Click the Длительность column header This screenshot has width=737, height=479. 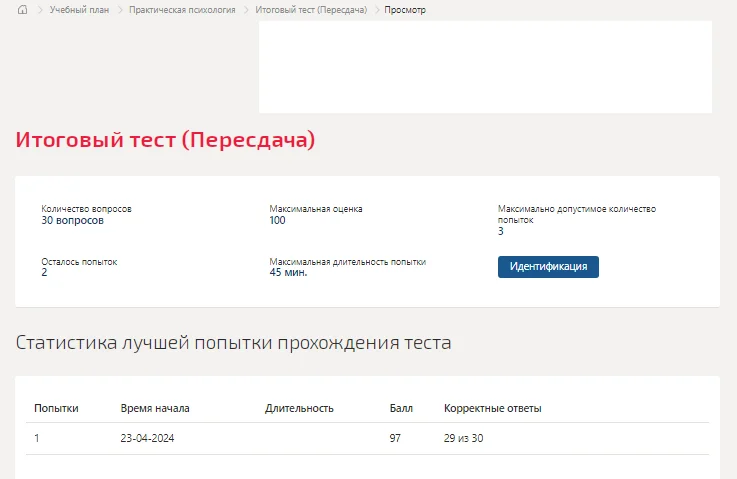pyautogui.click(x=299, y=408)
